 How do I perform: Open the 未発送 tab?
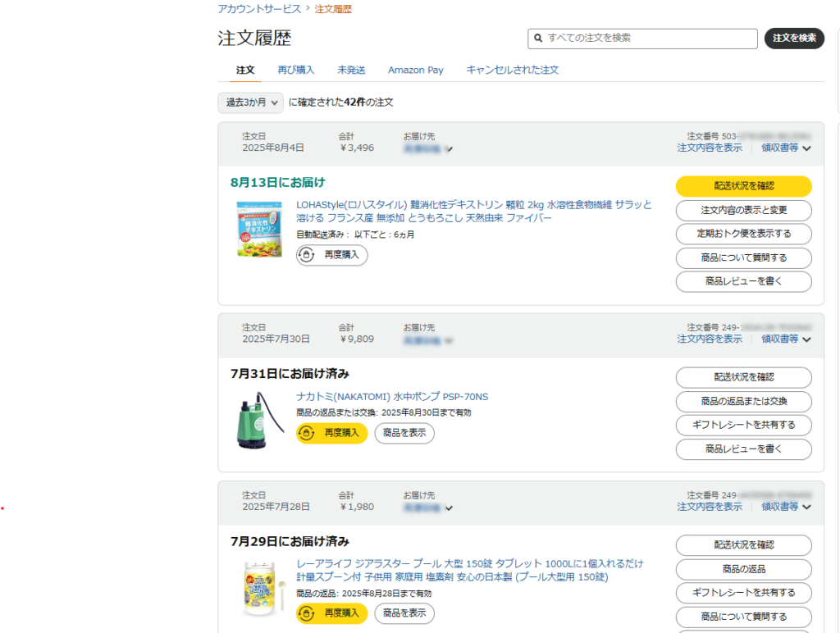(x=351, y=71)
